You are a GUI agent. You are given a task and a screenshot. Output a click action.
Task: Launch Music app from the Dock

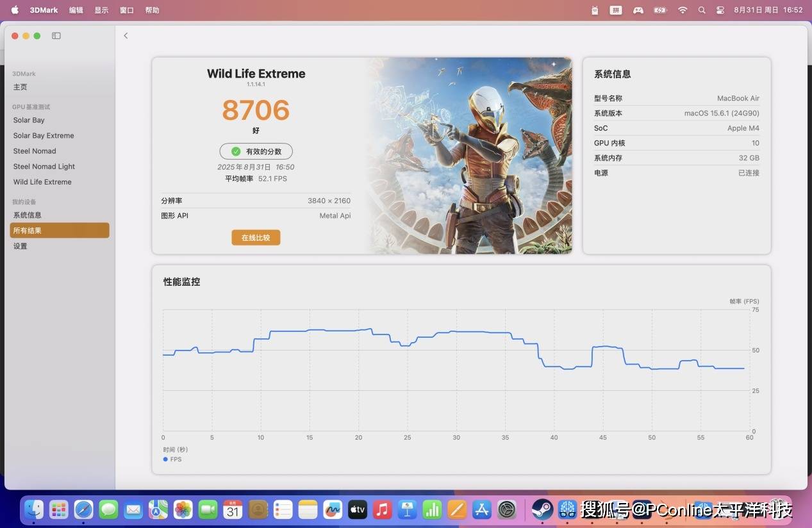(382, 509)
